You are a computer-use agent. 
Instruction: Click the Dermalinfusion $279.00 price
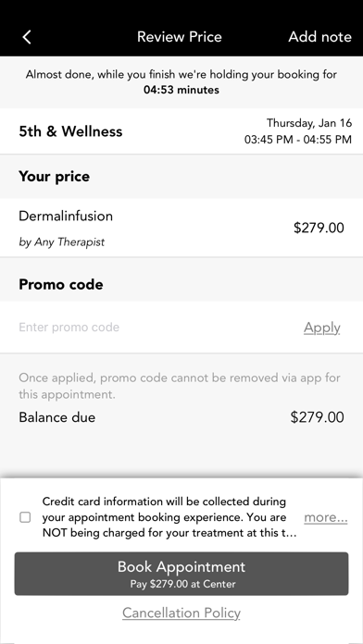319,228
